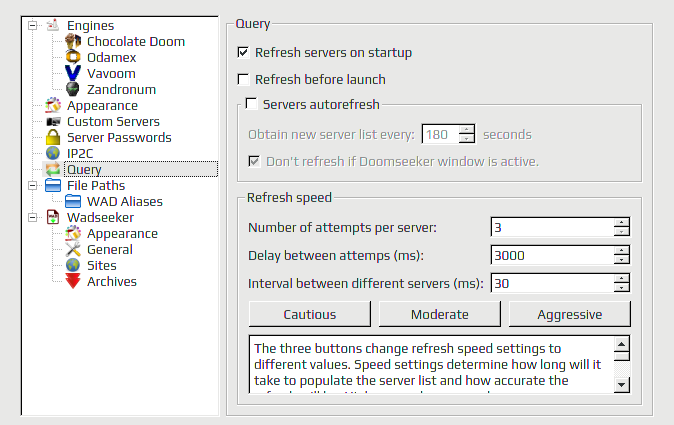Click the Chocolate Doom icon

click(x=73, y=41)
